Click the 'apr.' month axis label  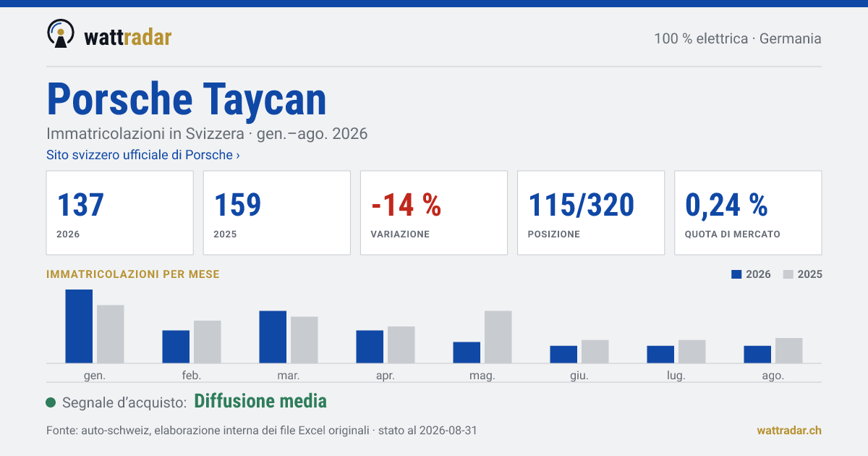coord(386,376)
